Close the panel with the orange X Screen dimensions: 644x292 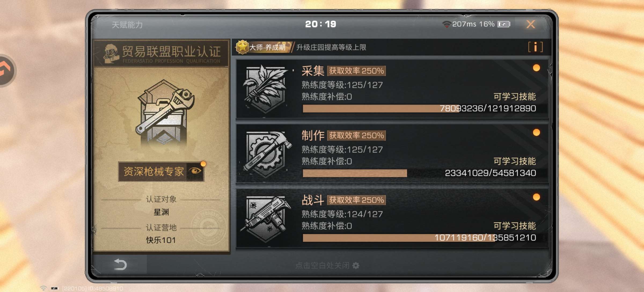tap(531, 24)
